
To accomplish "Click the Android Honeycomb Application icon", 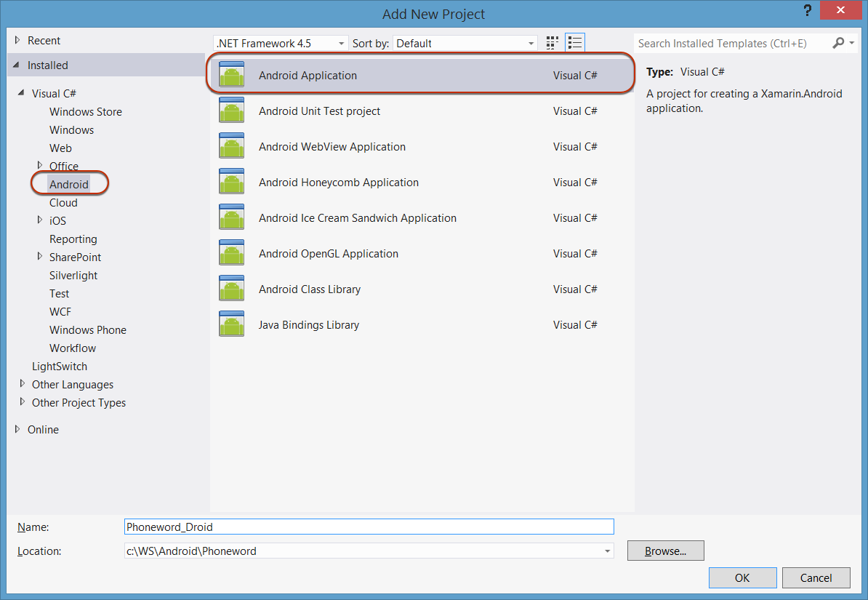I will pos(231,182).
